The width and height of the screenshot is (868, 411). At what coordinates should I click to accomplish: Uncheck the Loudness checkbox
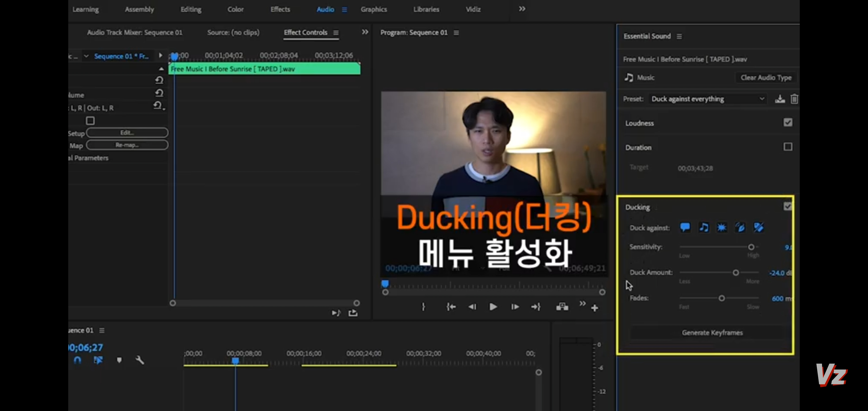point(787,123)
